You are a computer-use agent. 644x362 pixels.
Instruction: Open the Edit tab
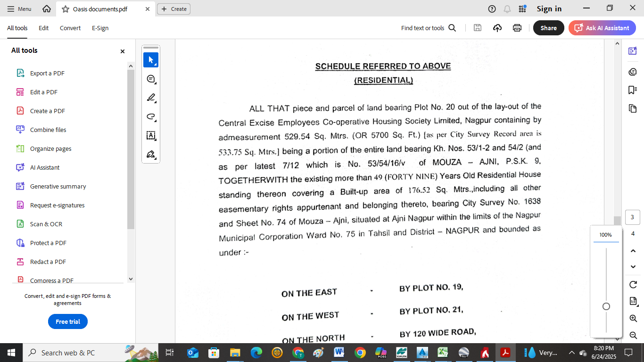(44, 28)
